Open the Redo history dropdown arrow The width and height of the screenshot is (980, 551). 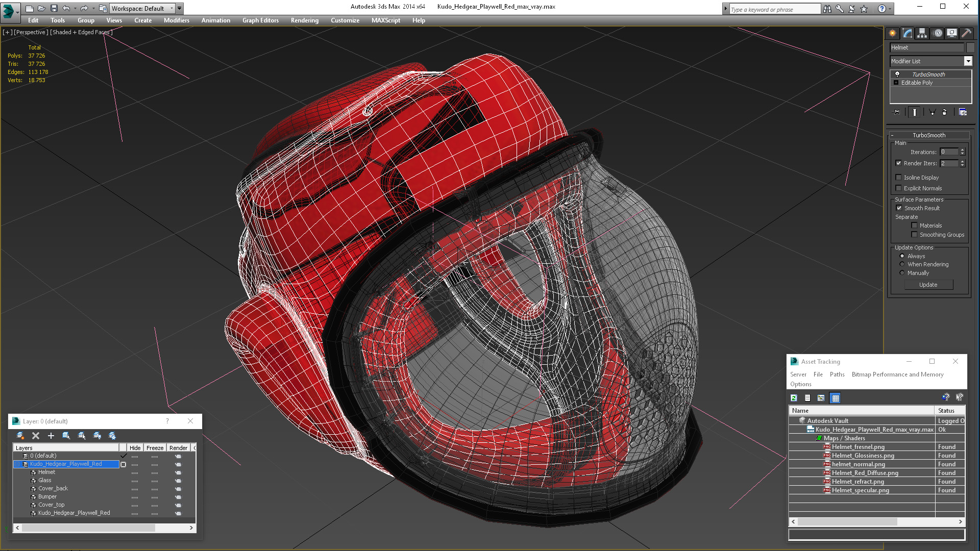coord(93,8)
